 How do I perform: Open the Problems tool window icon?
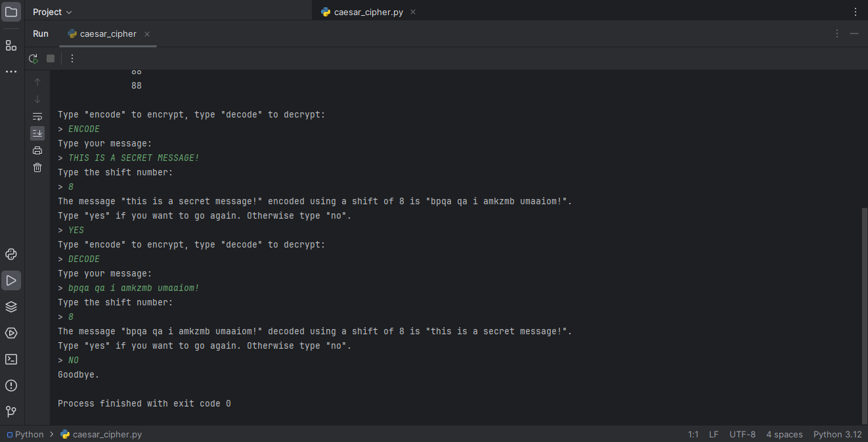tap(11, 386)
